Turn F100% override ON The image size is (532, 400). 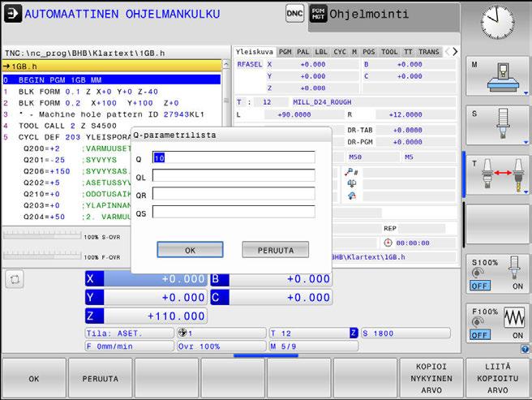(517, 335)
